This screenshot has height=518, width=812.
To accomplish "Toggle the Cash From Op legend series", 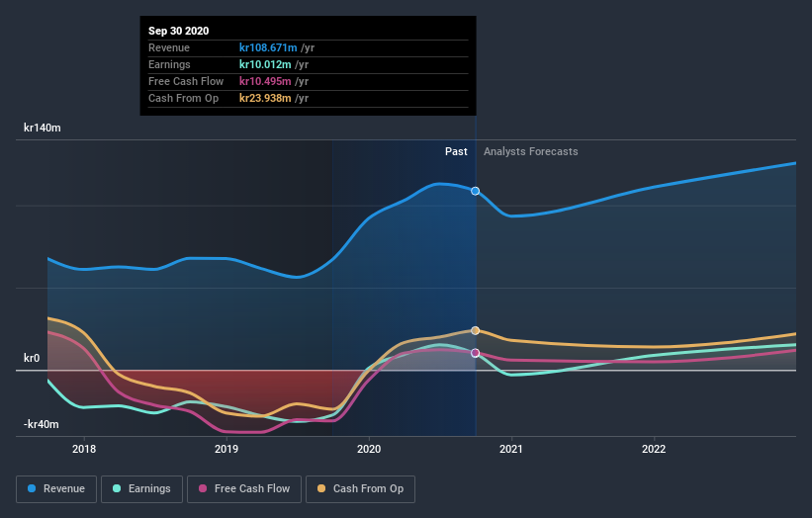I will coord(360,489).
